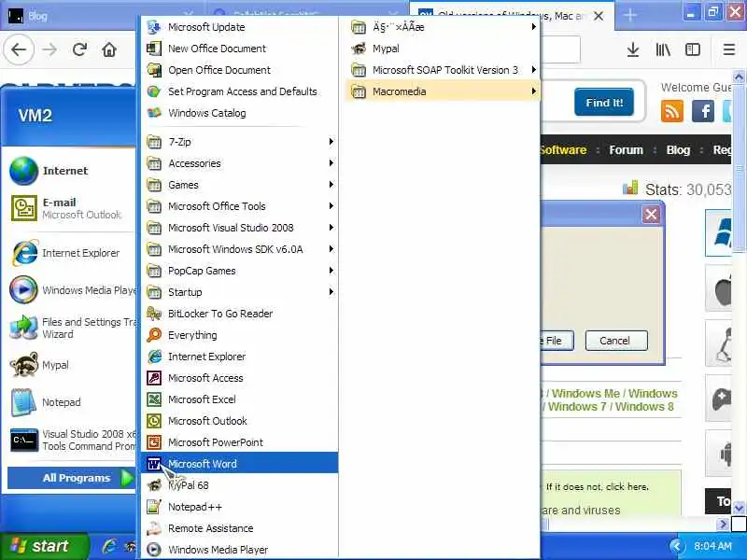Screen dimensions: 747x560
Task: Open the Forum navigation item
Action: [626, 150]
